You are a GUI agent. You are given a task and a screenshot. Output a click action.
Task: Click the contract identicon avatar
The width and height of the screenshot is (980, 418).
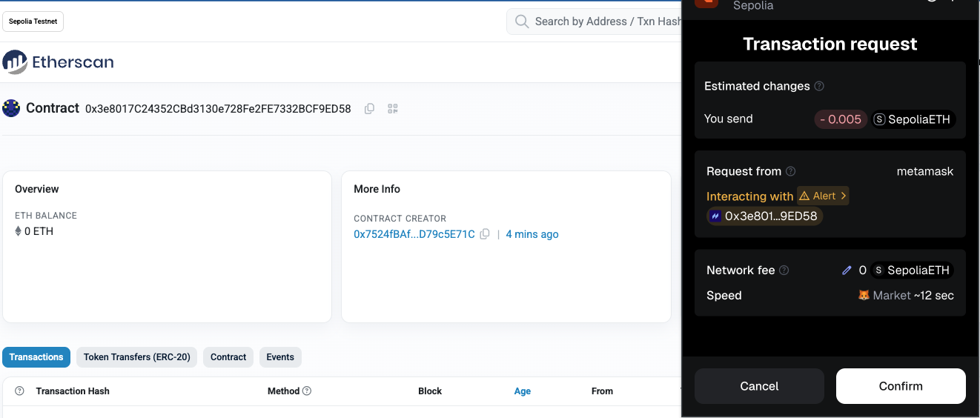pos(11,108)
